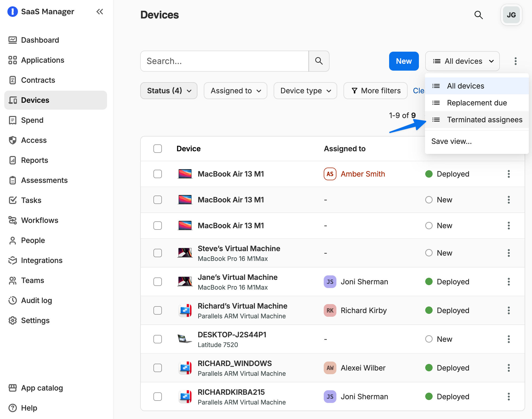Check the box for Jane's Virtual Machine

click(158, 282)
